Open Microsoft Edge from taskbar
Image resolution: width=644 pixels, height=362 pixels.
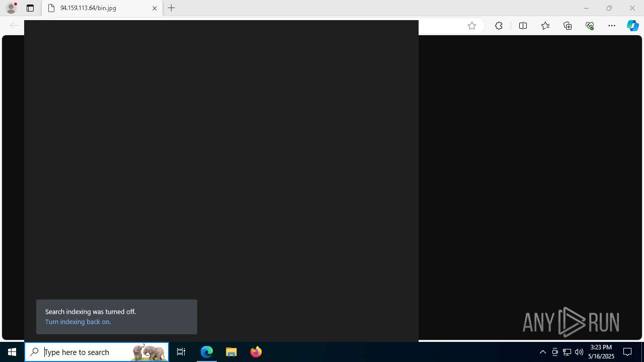point(207,352)
